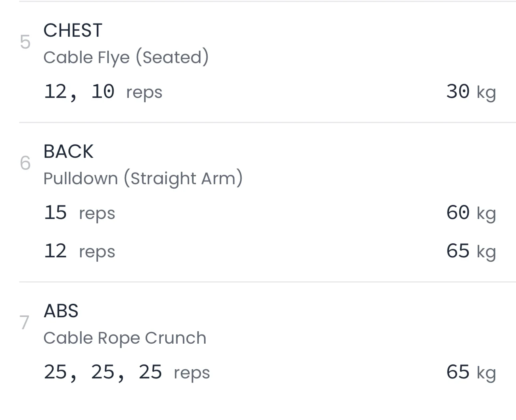Select the first 12-rep entry under Cable Flye
The height and width of the screenshot is (420, 516).
(56, 92)
